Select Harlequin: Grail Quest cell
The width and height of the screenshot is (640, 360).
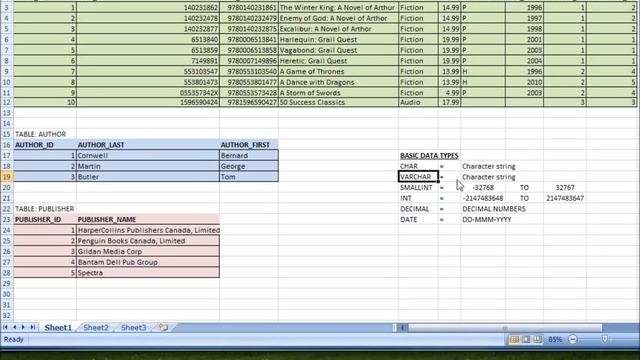[338, 39]
